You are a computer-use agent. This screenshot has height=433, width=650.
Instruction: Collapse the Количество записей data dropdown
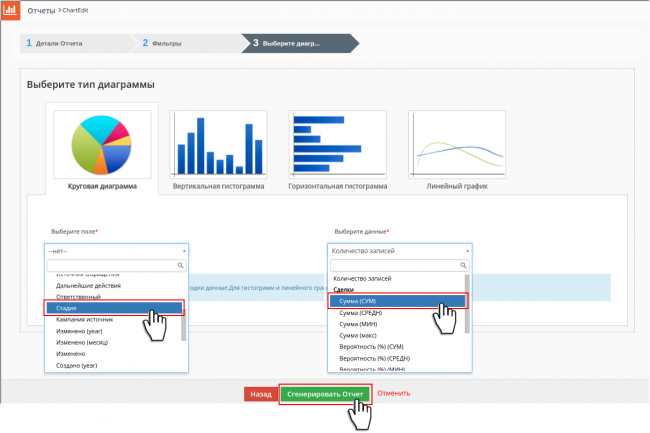click(x=400, y=251)
